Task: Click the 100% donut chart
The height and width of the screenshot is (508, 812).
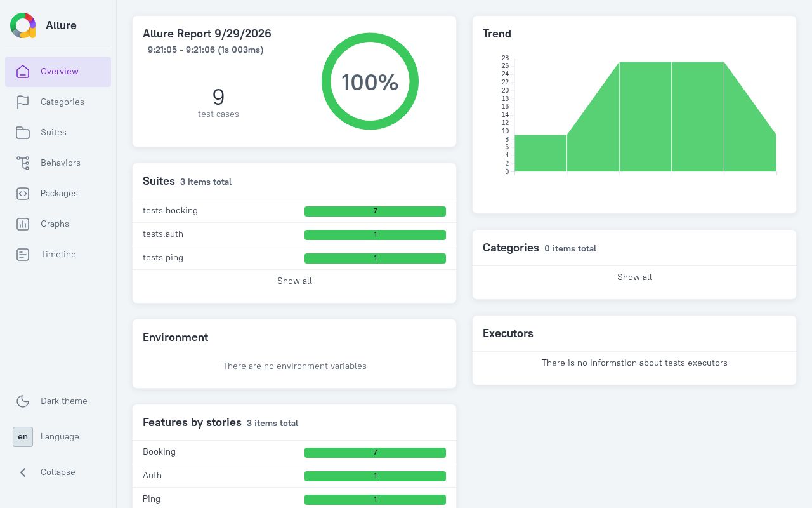Action: click(370, 81)
